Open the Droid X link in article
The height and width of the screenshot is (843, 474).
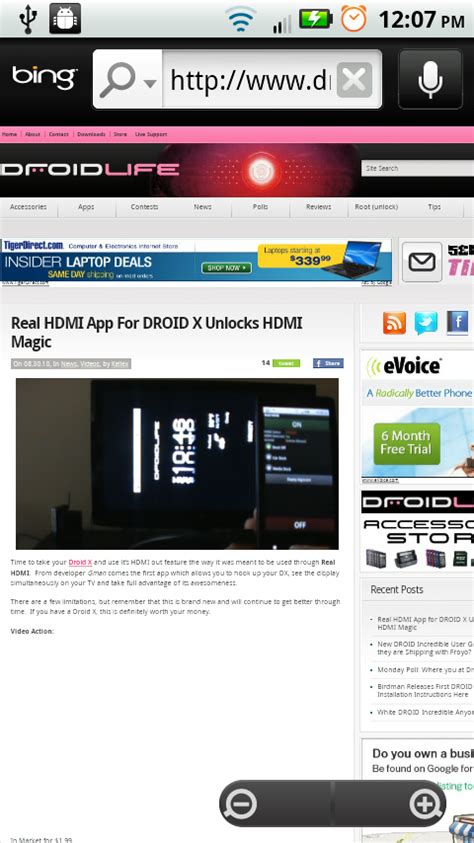80,562
